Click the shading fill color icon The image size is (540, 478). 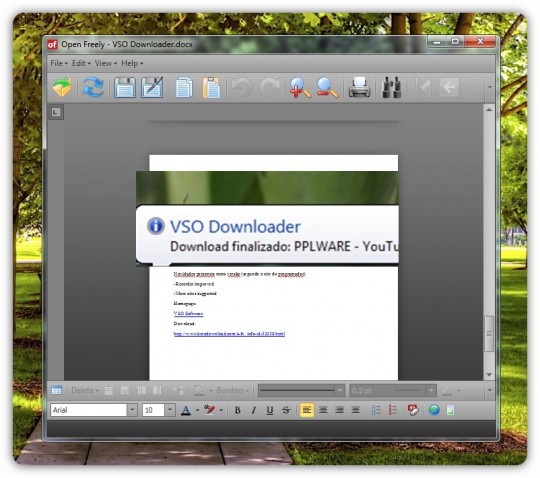click(x=199, y=390)
